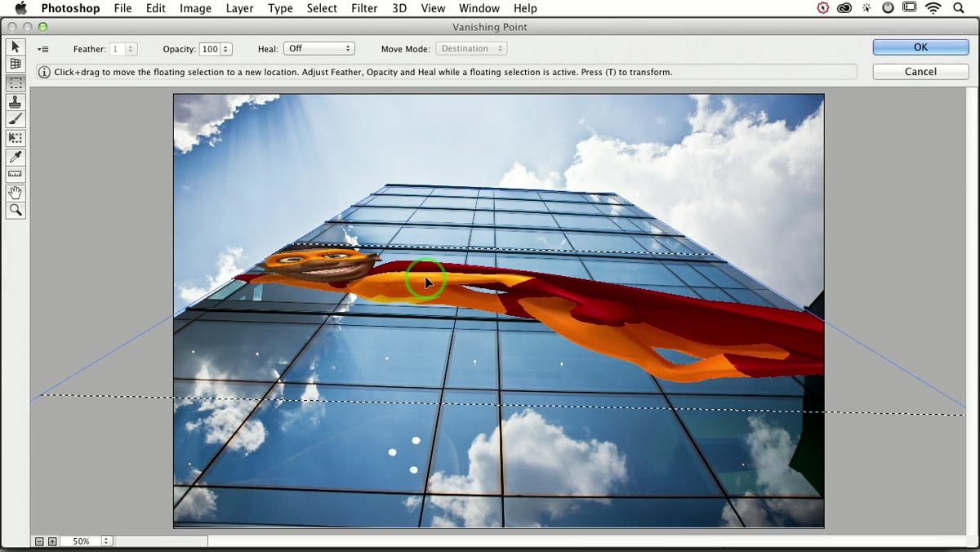The height and width of the screenshot is (552, 980).
Task: Confirm with the OK button
Action: (x=920, y=47)
